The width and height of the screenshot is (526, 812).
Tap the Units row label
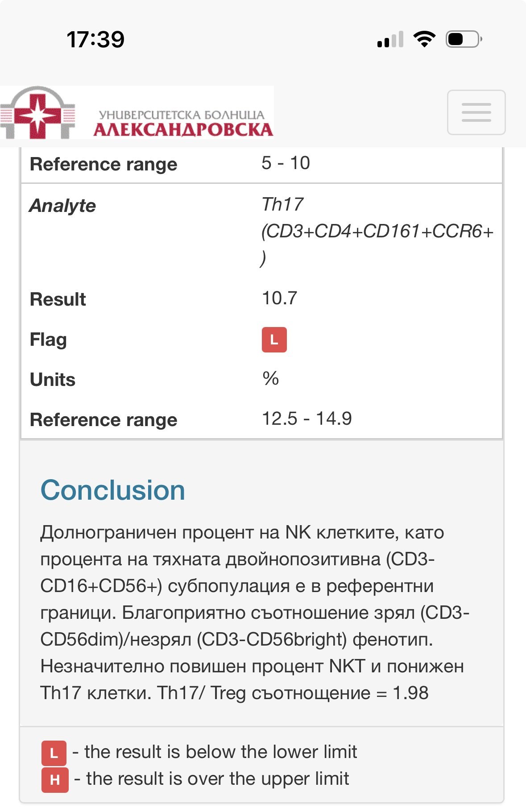(x=53, y=380)
